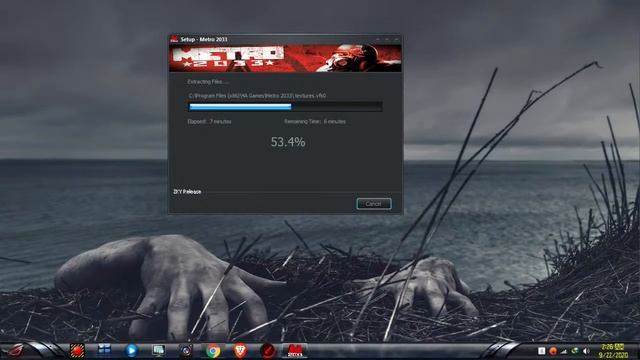640x360 pixels.
Task: Click the green tray icon
Action: [x=575, y=351]
